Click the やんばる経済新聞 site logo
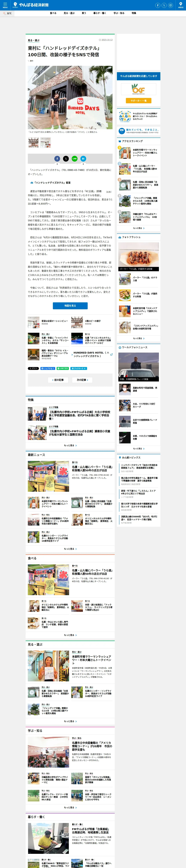 (31, 5)
